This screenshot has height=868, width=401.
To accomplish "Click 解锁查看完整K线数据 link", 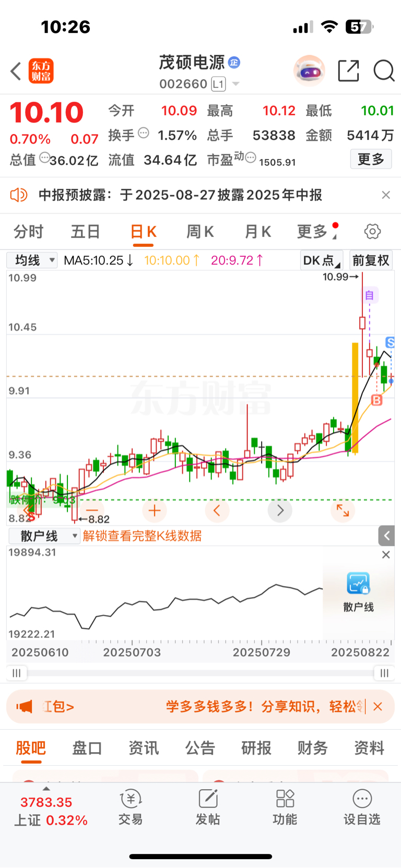I will coord(142,536).
